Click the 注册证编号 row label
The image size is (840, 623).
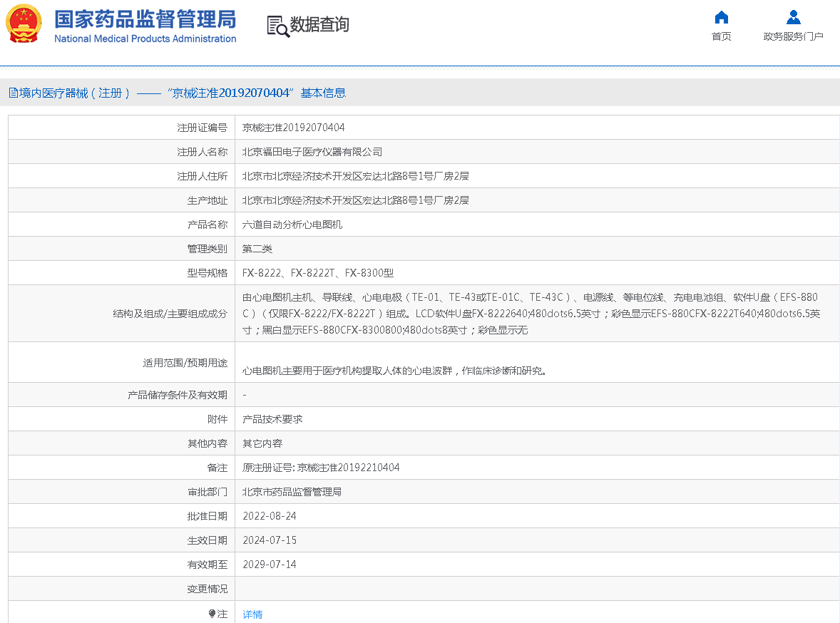click(202, 128)
